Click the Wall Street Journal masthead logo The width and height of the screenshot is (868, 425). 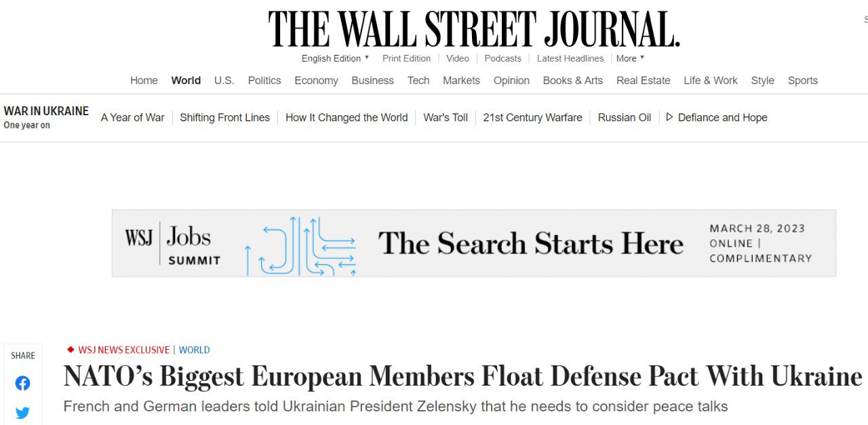[x=473, y=28]
